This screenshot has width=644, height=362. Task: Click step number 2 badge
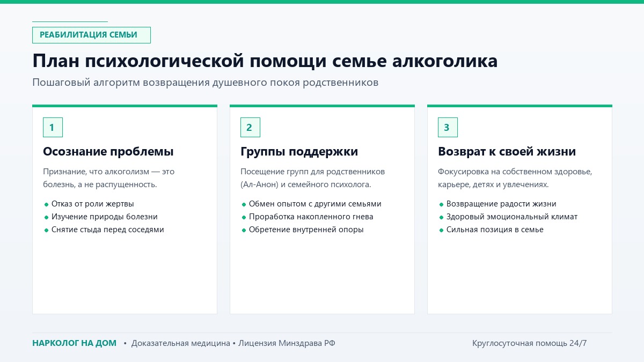click(250, 127)
